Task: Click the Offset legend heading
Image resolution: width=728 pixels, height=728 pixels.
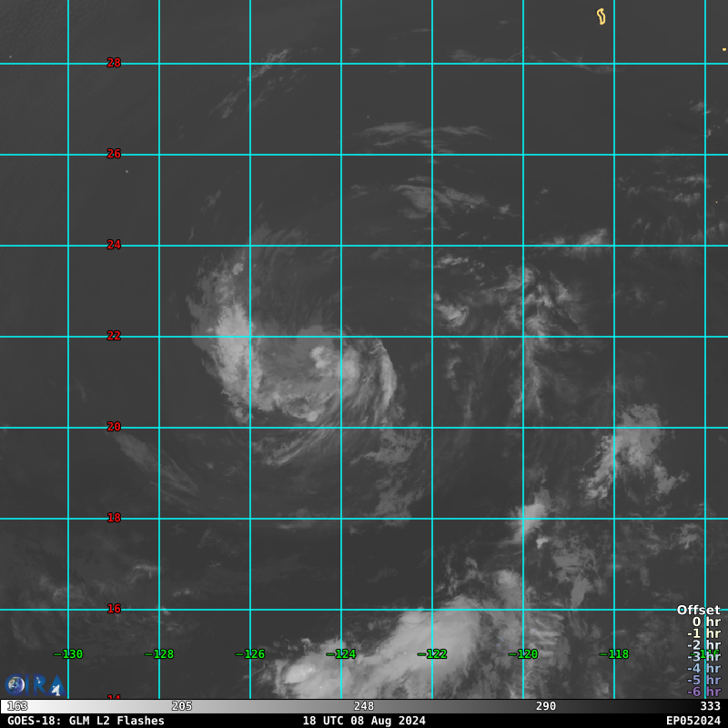Action: (699, 610)
